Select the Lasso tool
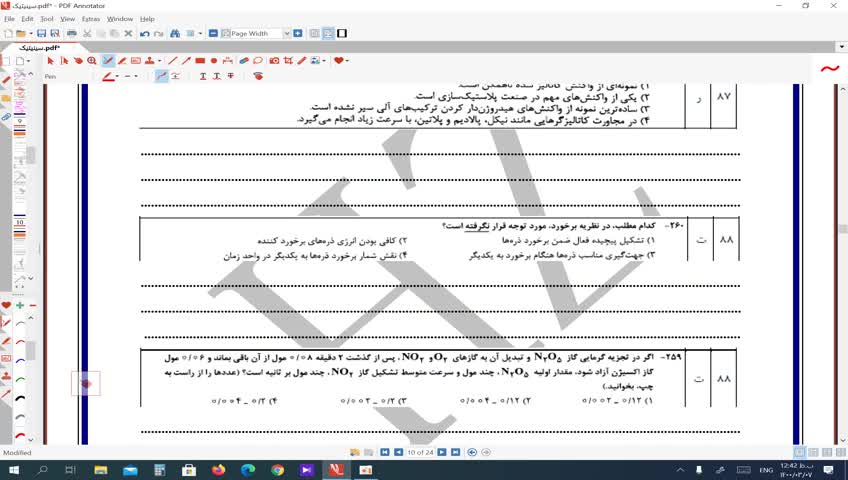Image resolution: width=848 pixels, height=480 pixels. (257, 61)
